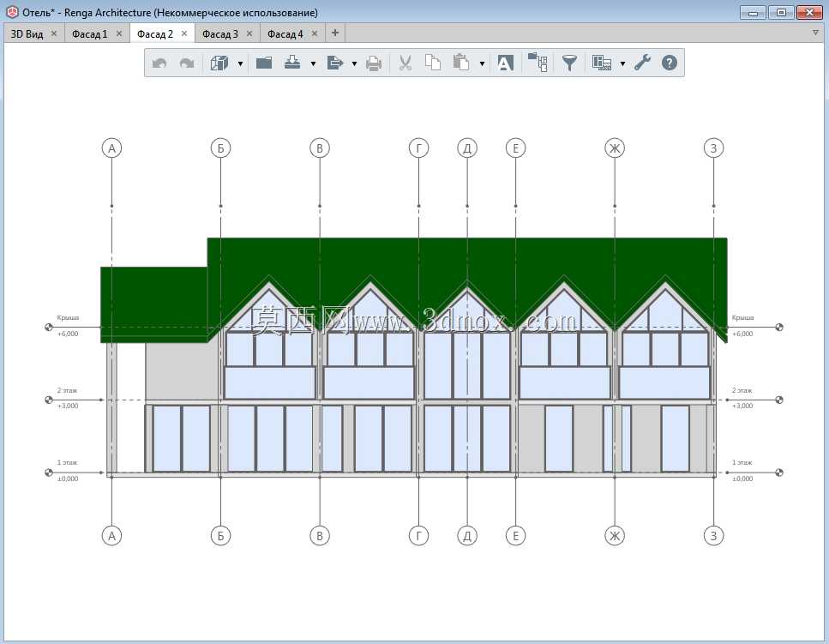Click the left ±0,000 elevation value
829x644 pixels.
point(68,478)
